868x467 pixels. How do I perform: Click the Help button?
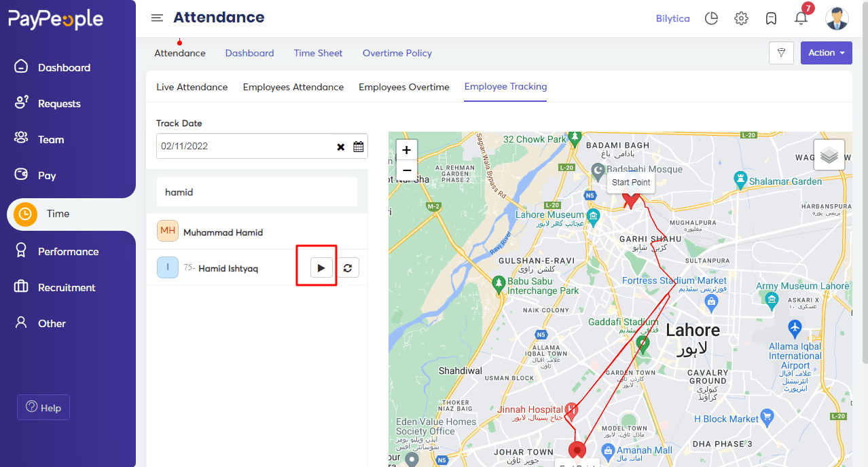pos(43,407)
